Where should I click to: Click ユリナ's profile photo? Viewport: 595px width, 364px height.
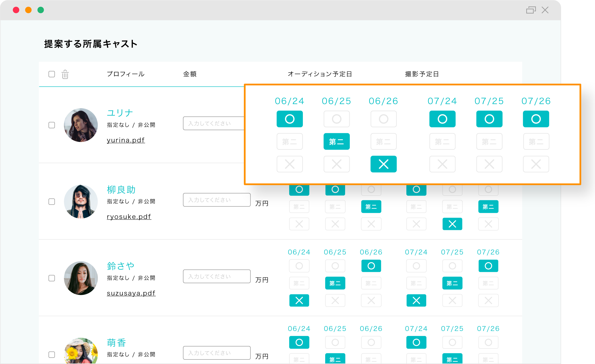click(81, 125)
